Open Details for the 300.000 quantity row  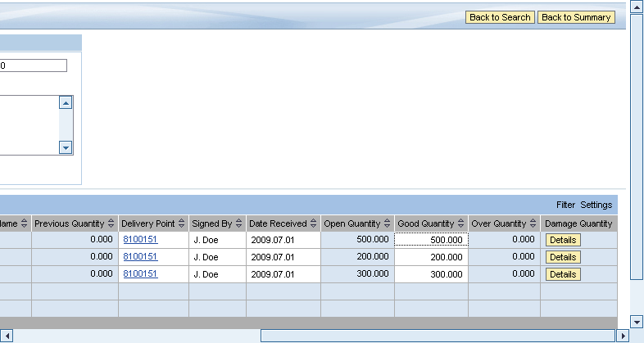pyautogui.click(x=563, y=274)
